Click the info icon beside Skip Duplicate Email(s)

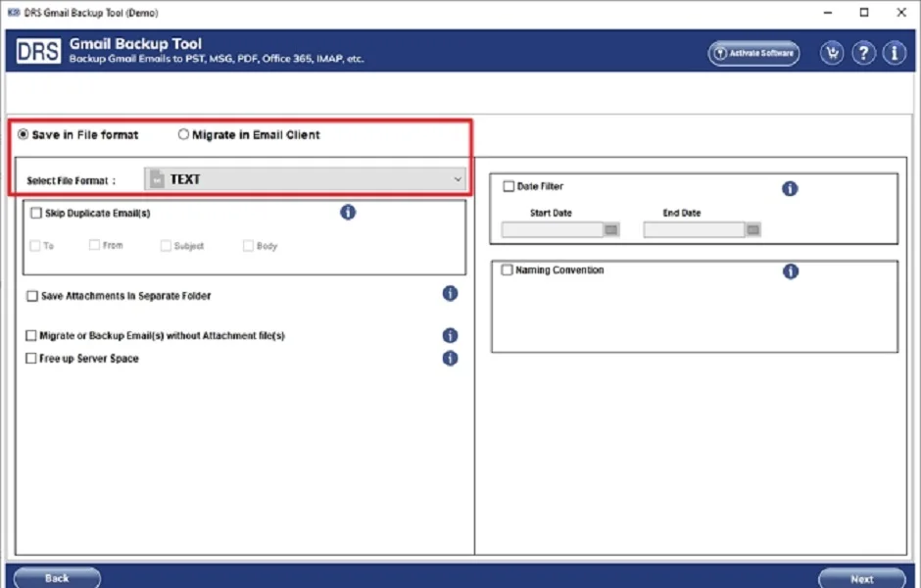click(x=348, y=212)
